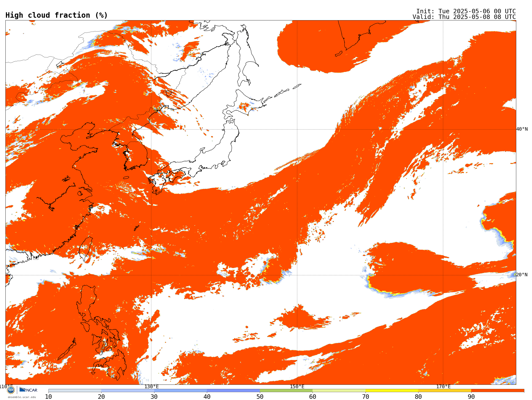532x400 pixels.
Task: Click the colorbar tick label 80
Action: pos(418,397)
